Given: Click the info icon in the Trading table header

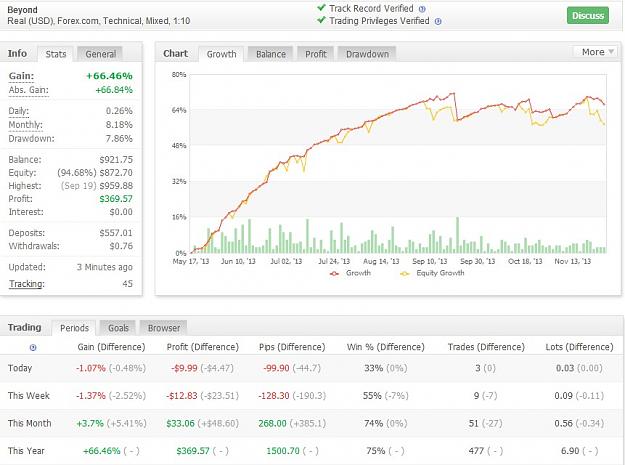Looking at the screenshot, I should pyautogui.click(x=33, y=347).
